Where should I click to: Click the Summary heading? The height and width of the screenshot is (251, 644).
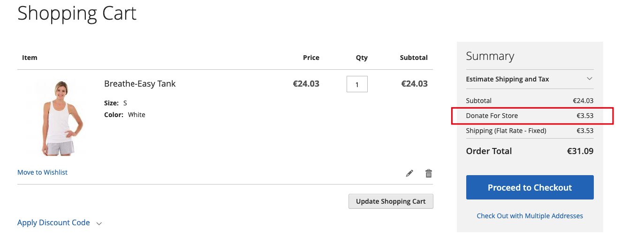pyautogui.click(x=490, y=56)
